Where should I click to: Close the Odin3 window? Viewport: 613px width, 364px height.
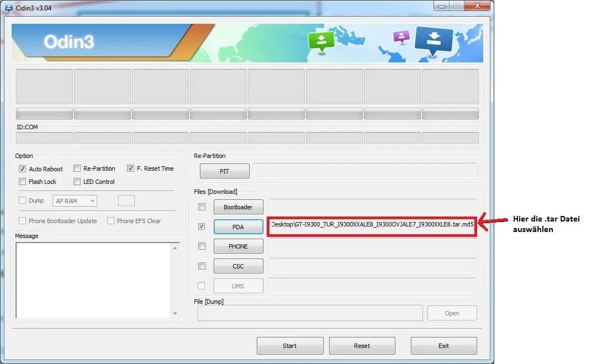pos(477,6)
